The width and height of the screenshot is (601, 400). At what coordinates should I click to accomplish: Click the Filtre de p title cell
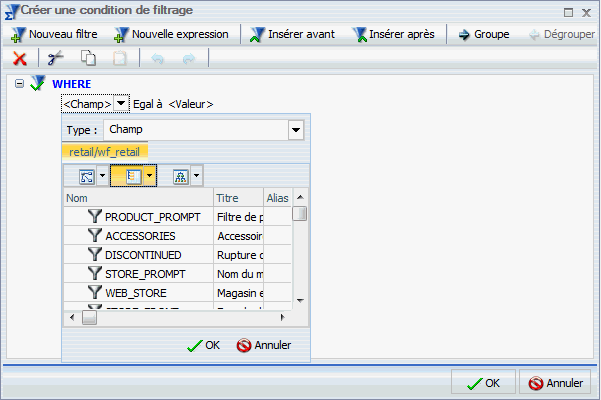[x=238, y=217]
